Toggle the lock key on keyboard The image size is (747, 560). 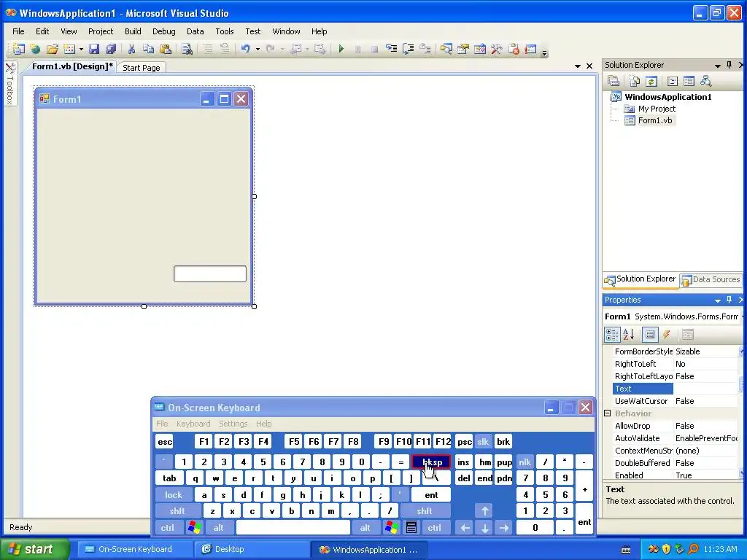[x=174, y=495]
